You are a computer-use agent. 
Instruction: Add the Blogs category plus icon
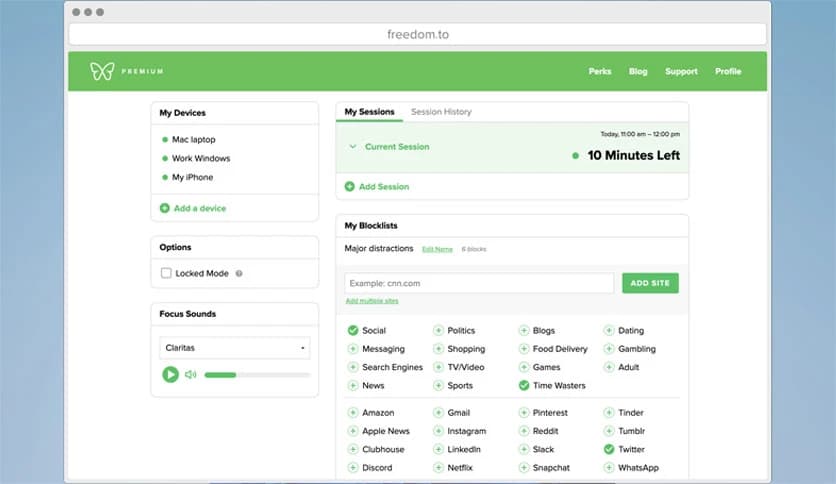(x=524, y=330)
